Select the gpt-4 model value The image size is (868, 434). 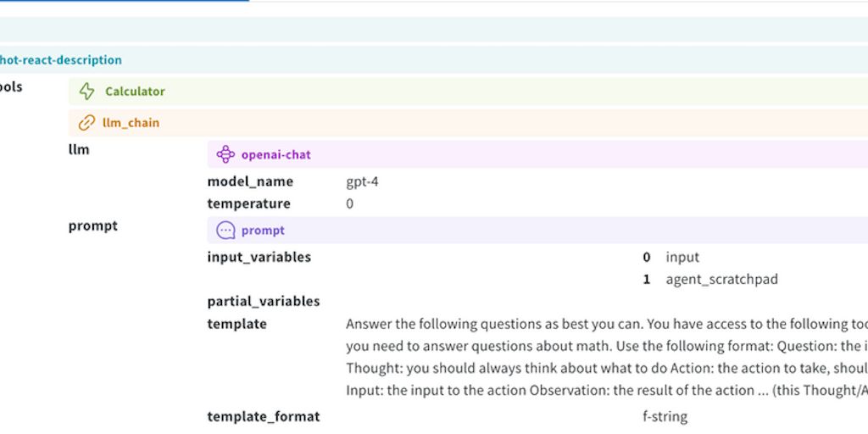[362, 181]
